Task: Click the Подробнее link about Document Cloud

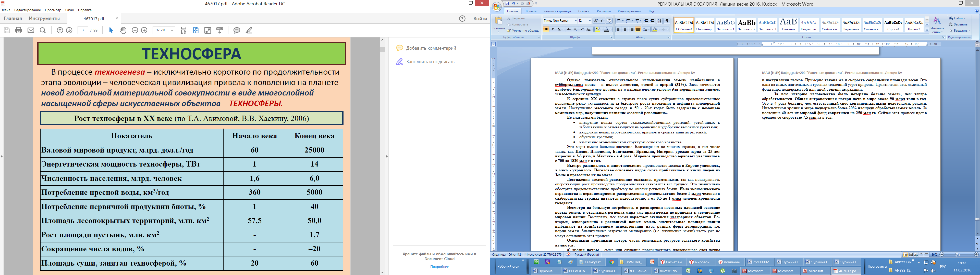Action: click(x=439, y=267)
